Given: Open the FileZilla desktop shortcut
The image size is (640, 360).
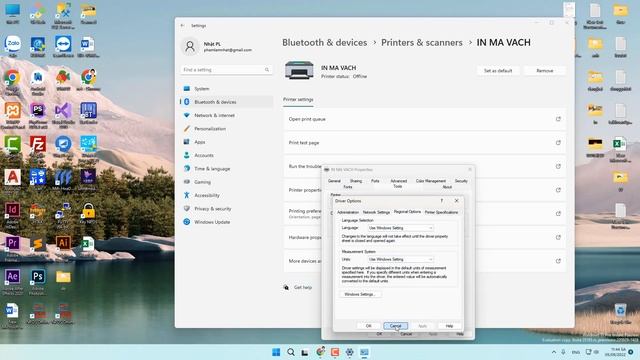Looking at the screenshot, I should tap(38, 146).
